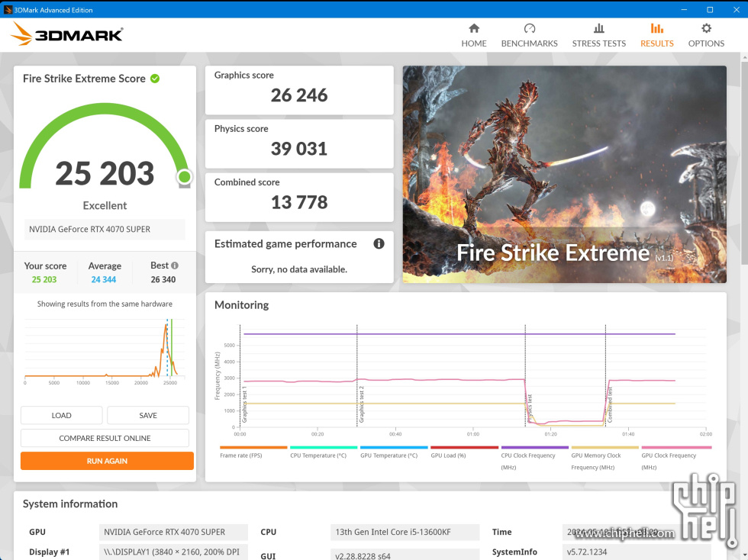This screenshot has height=560, width=748.
Task: Click the RUN AGAIN button
Action: (x=107, y=461)
